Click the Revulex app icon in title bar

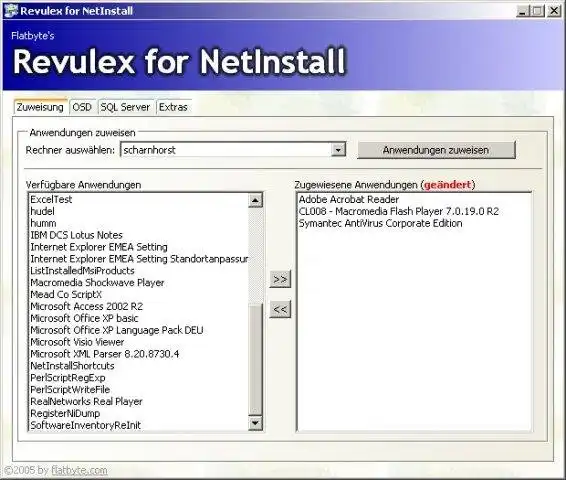(11, 11)
